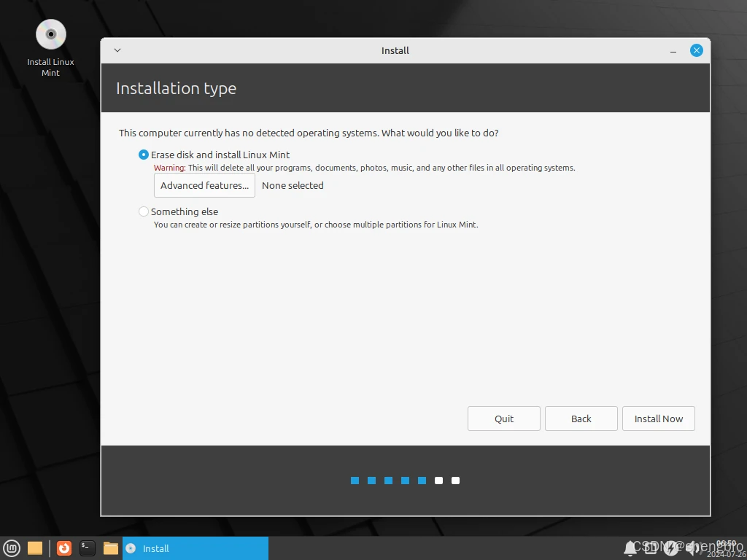747x560 pixels.
Task: Click the Install Now button
Action: (x=658, y=419)
